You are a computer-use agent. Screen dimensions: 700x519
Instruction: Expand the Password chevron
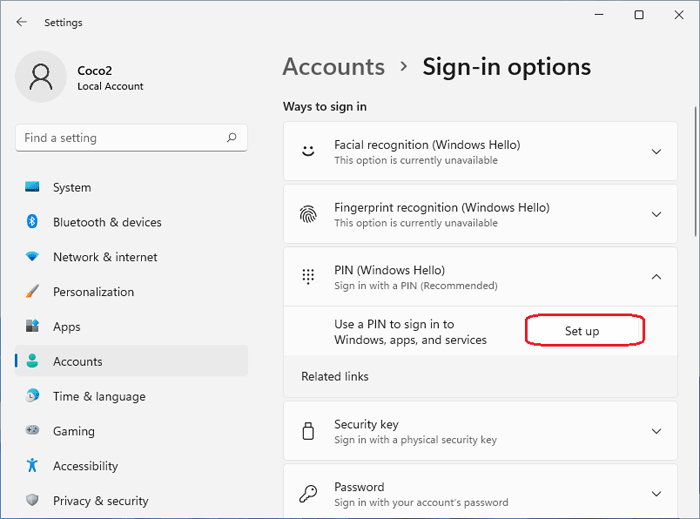point(656,494)
